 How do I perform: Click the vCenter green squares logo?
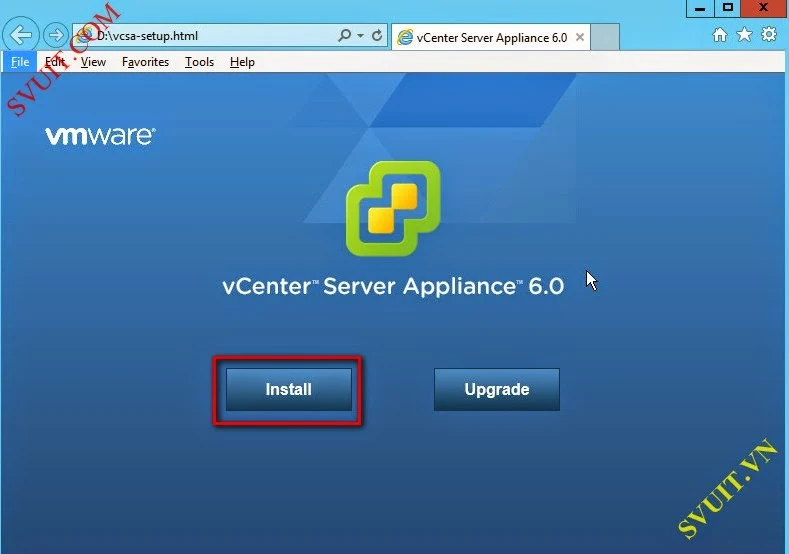coord(393,208)
